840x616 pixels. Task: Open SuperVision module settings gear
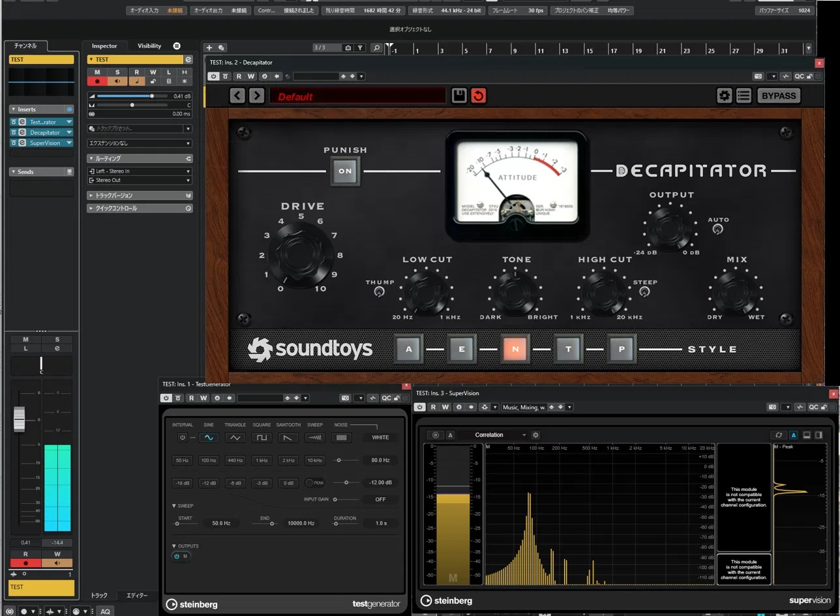pos(535,435)
